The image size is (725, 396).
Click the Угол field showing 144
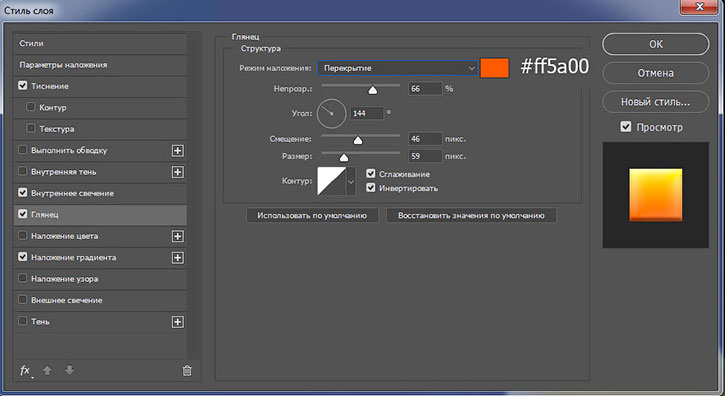click(x=367, y=113)
